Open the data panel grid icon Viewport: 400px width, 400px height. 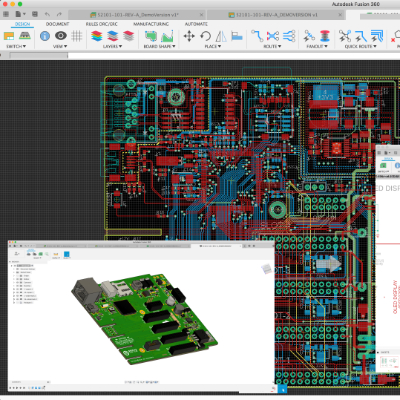(6, 14)
